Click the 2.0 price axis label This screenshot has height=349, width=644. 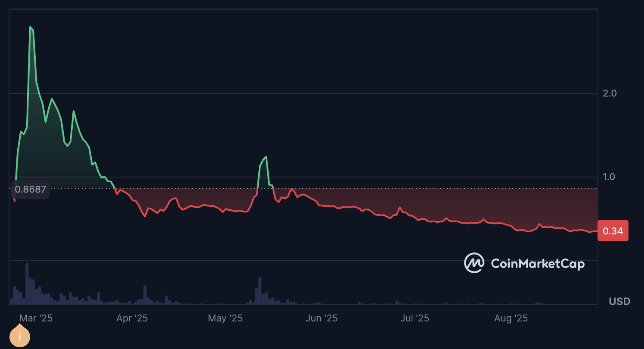click(610, 93)
